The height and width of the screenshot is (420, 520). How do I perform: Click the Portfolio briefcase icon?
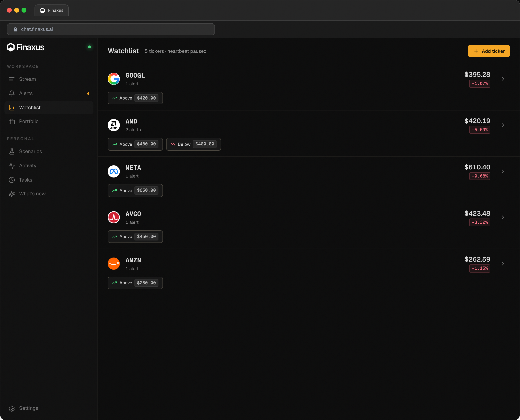tap(12, 121)
